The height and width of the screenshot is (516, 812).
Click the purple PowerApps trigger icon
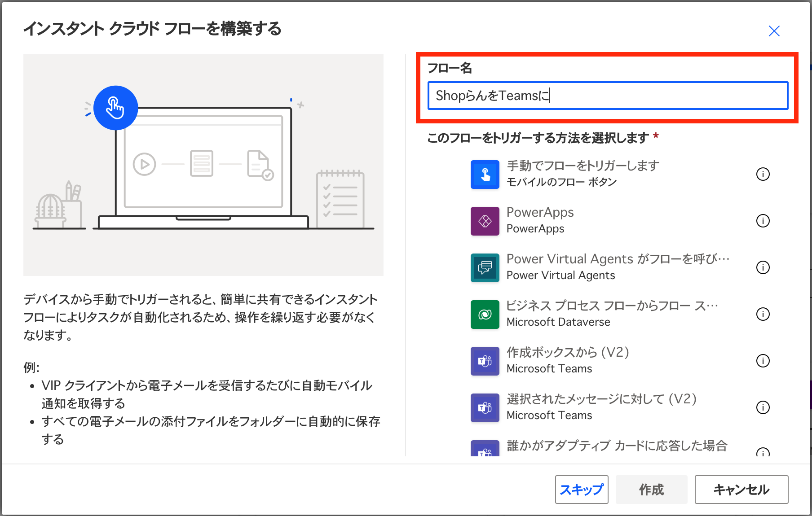click(485, 221)
